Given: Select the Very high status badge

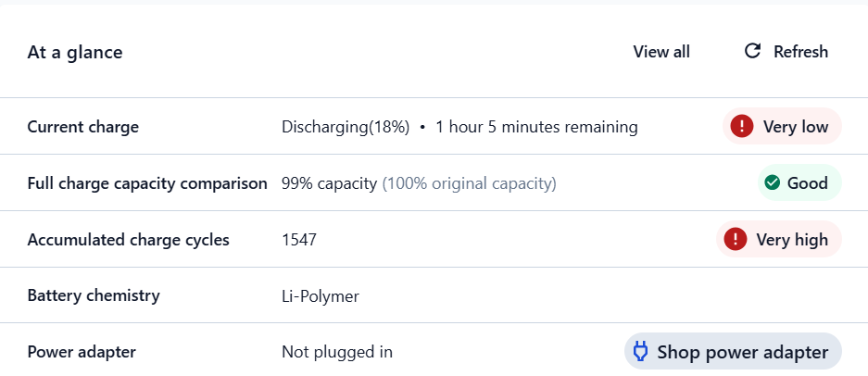Looking at the screenshot, I should 779,240.
